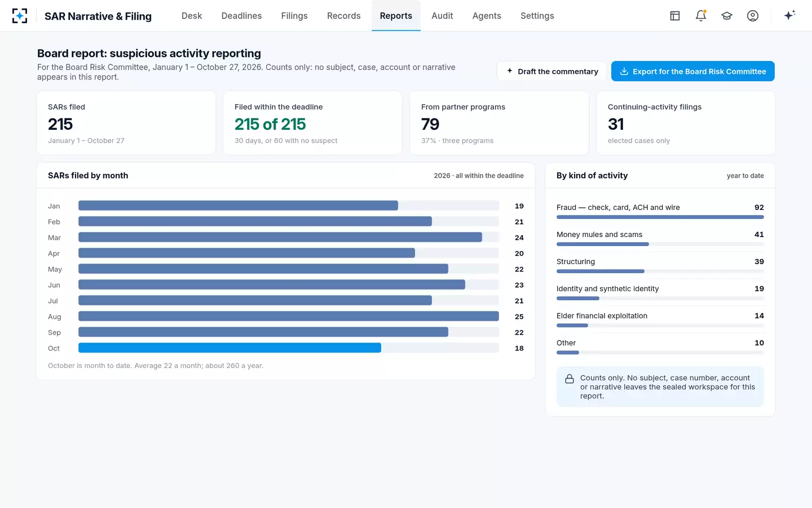Click the SARs filed 215 card
This screenshot has height=508, width=812.
pos(126,123)
